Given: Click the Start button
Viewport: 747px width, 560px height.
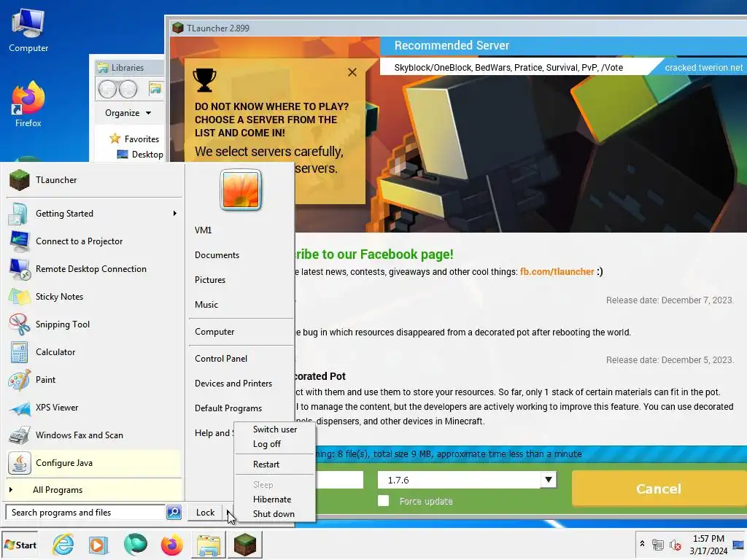Looking at the screenshot, I should [20, 545].
